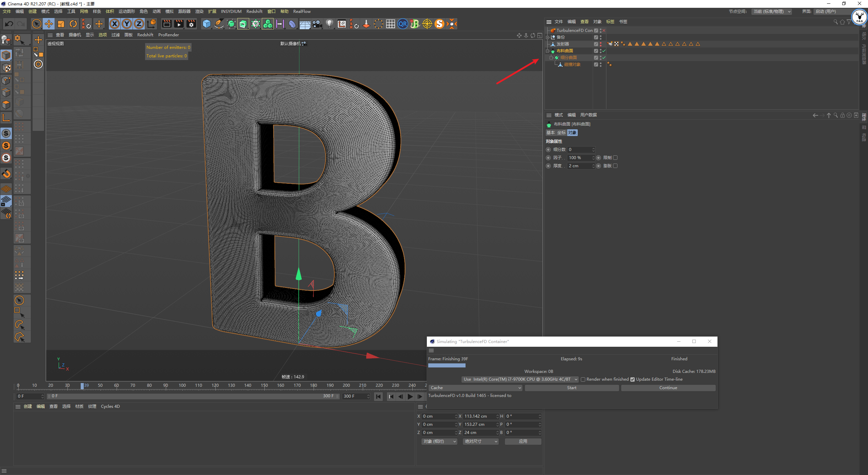
Task: Open the Cache dropdown in simulation window
Action: 475,388
